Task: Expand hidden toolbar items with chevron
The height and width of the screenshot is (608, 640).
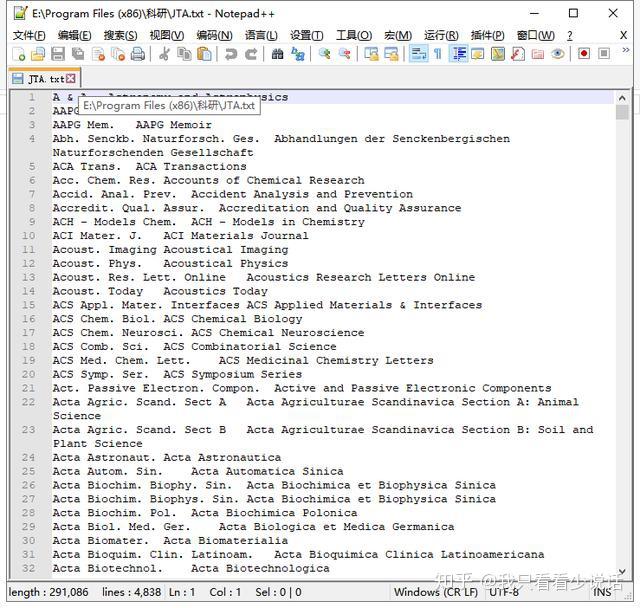Action: [x=625, y=50]
